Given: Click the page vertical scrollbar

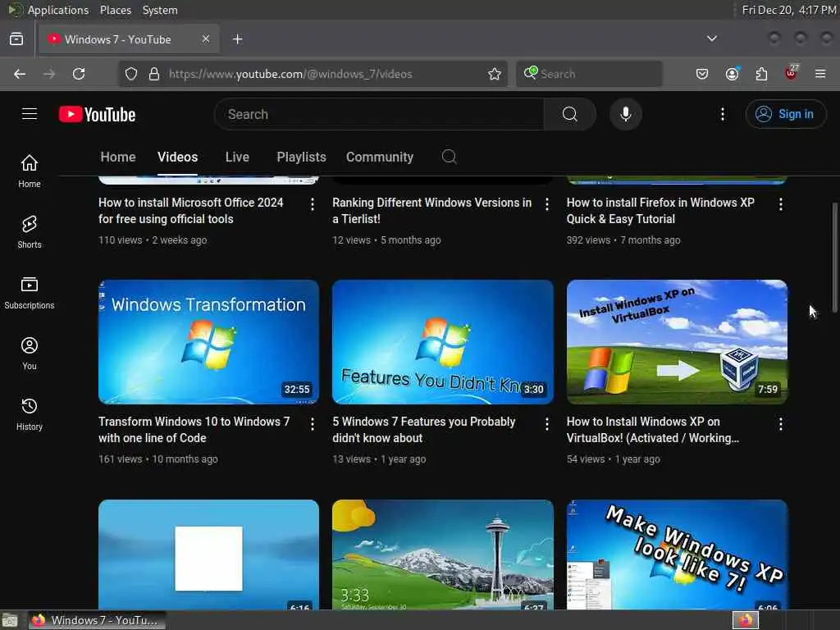Looking at the screenshot, I should [834, 257].
